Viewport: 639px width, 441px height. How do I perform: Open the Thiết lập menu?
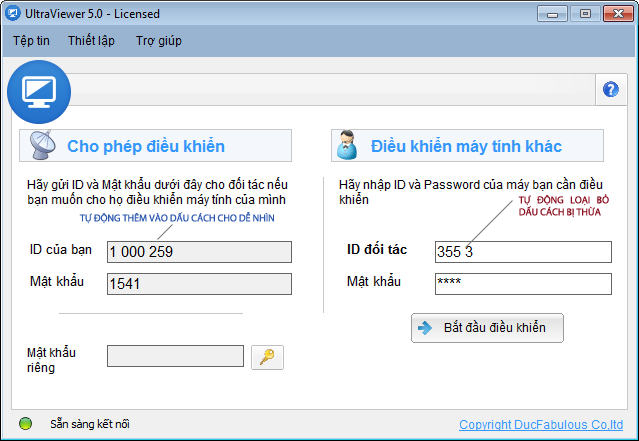[x=91, y=41]
